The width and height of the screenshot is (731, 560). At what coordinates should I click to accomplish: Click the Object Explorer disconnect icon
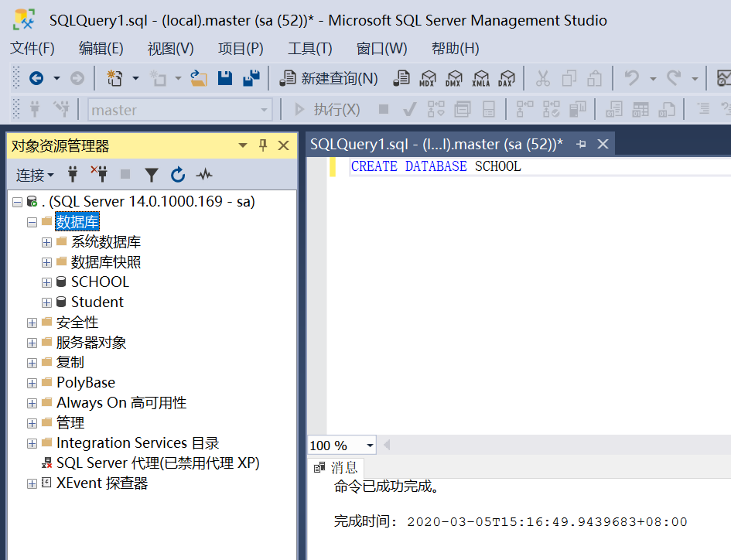(x=99, y=174)
